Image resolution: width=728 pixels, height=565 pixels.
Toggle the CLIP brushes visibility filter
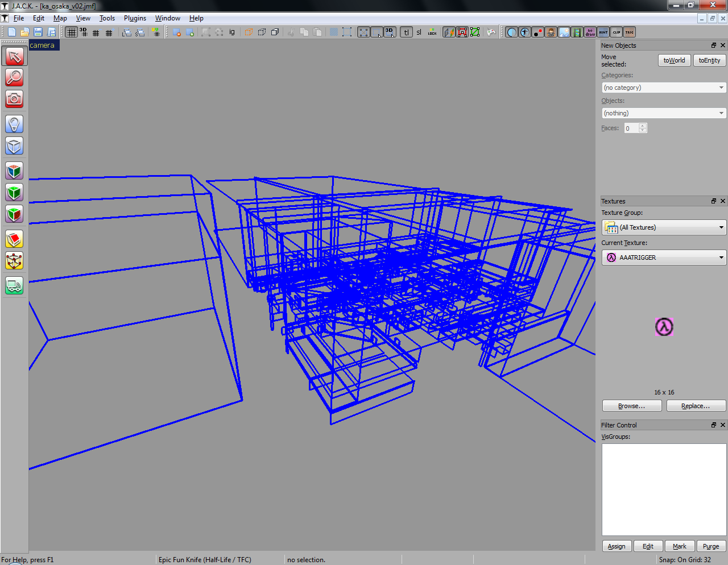pyautogui.click(x=617, y=32)
